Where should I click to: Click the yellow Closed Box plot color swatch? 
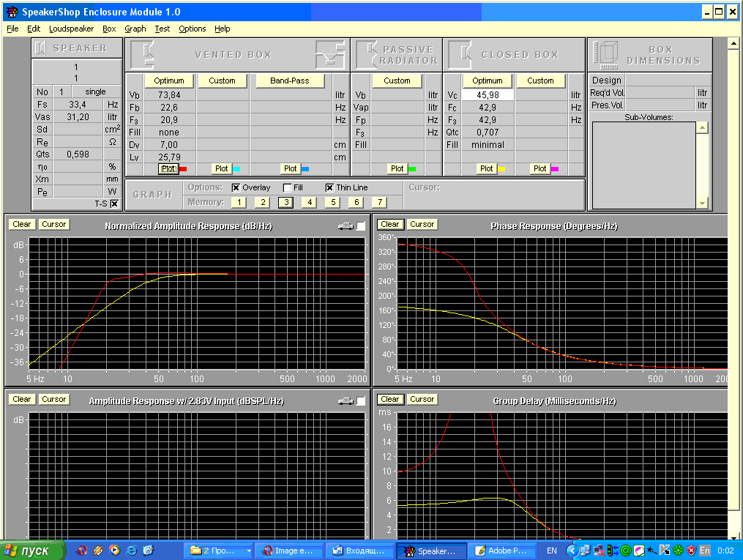[x=501, y=169]
